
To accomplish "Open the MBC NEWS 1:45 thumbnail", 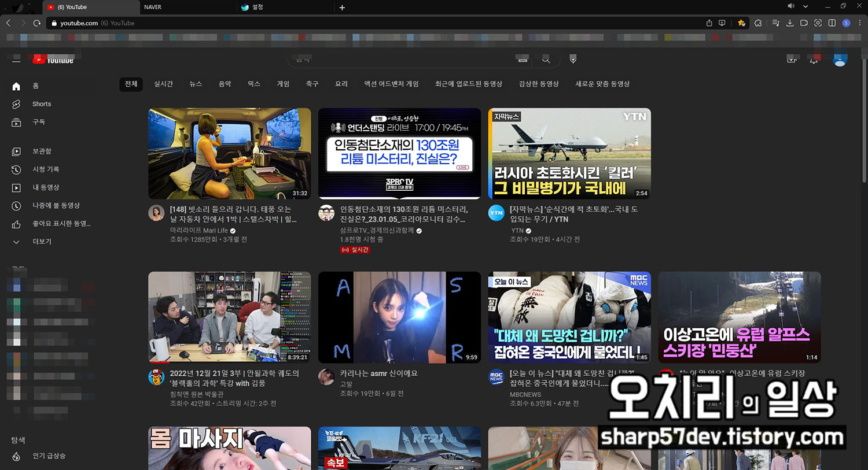I will pos(569,317).
